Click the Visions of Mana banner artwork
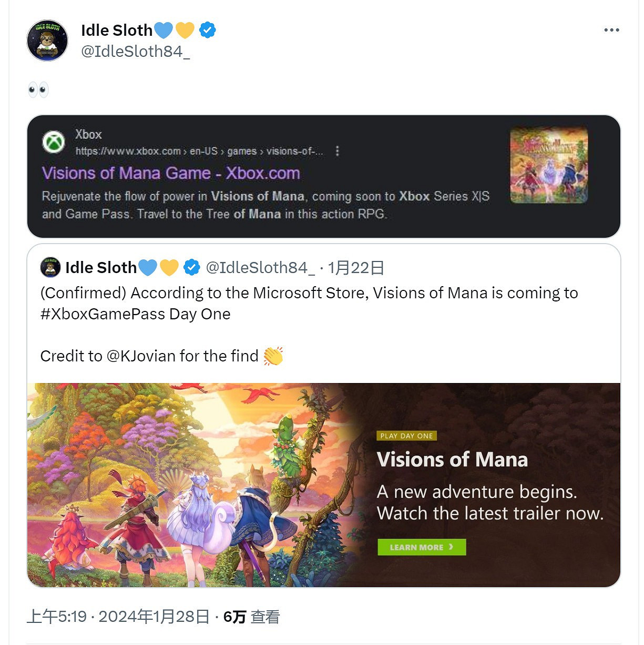 [x=195, y=484]
